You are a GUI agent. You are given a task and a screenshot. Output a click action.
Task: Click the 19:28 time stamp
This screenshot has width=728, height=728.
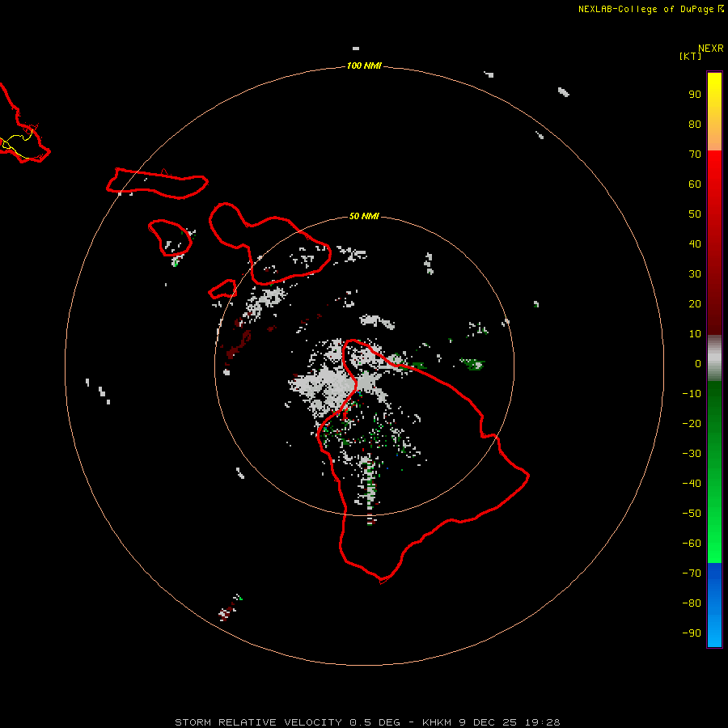tap(542, 722)
